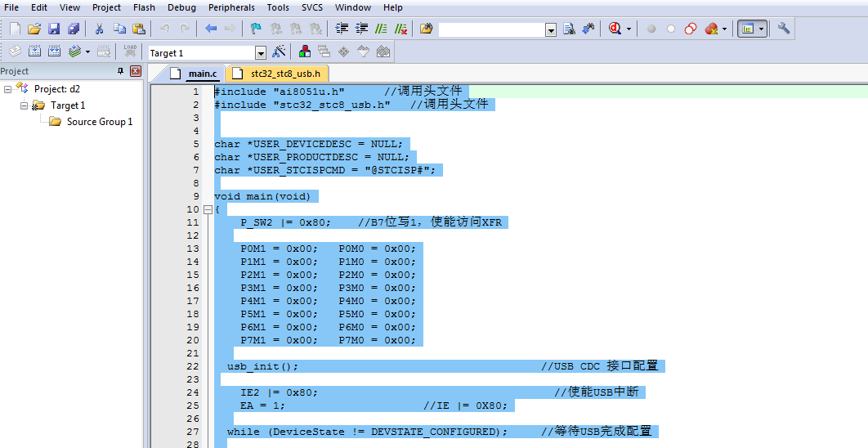Click the Find icon next to search box
The image size is (868, 448).
point(569,29)
